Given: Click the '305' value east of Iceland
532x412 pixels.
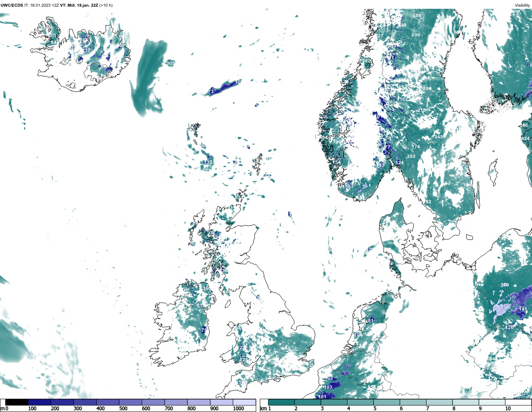Looking at the screenshot, I should click(170, 63).
